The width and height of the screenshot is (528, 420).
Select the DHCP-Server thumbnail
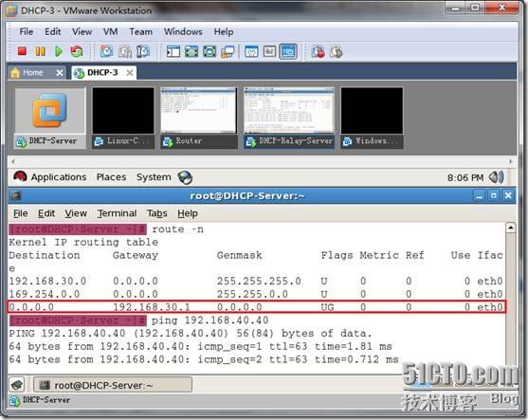coord(50,118)
